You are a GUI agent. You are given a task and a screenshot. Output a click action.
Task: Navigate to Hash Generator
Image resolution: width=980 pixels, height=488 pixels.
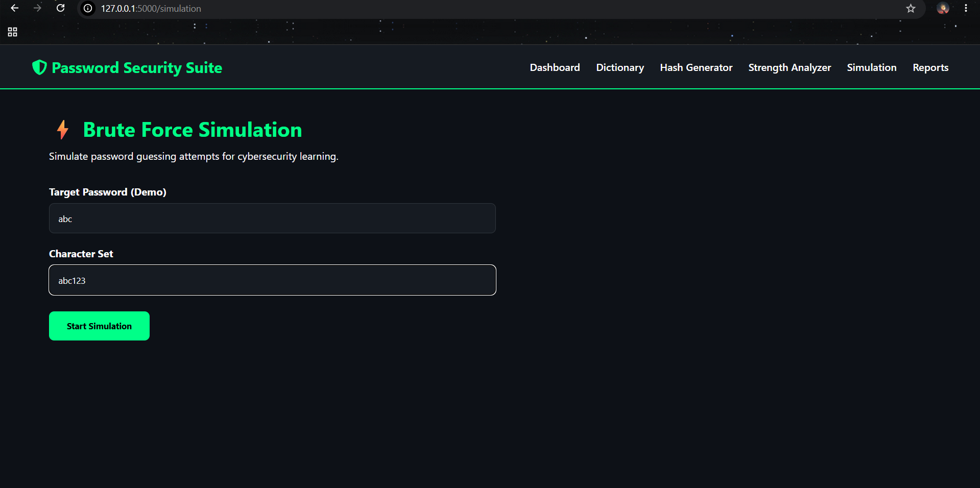pyautogui.click(x=696, y=67)
